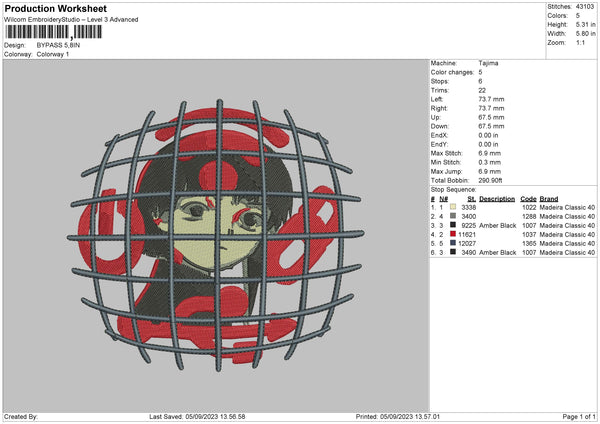Click the black swatch in stop 6

[453, 252]
